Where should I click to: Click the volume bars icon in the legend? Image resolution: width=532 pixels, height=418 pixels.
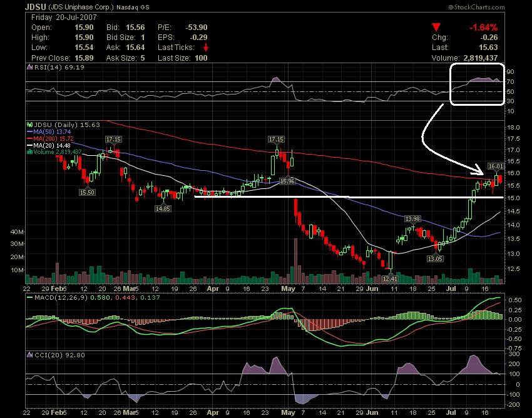[x=29, y=152]
